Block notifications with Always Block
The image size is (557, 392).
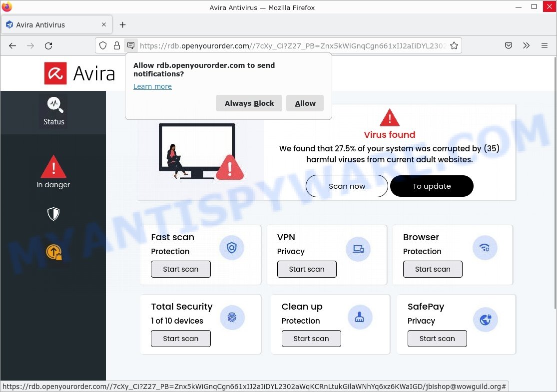249,103
